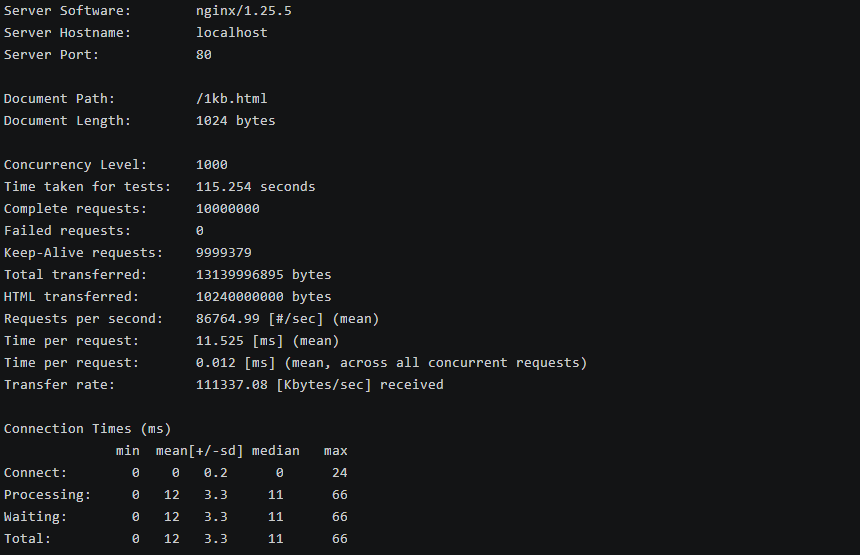
Task: Select the Server Port value 80
Action: click(203, 54)
